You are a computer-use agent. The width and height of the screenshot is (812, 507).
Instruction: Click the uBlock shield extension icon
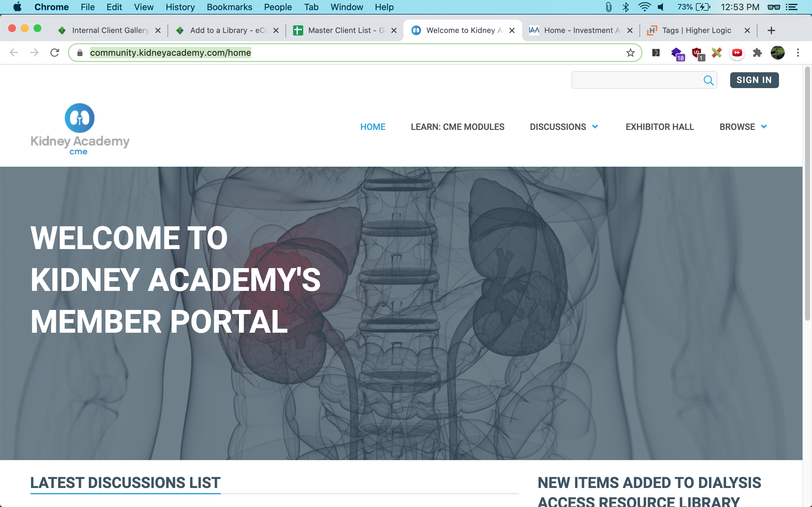click(x=697, y=53)
